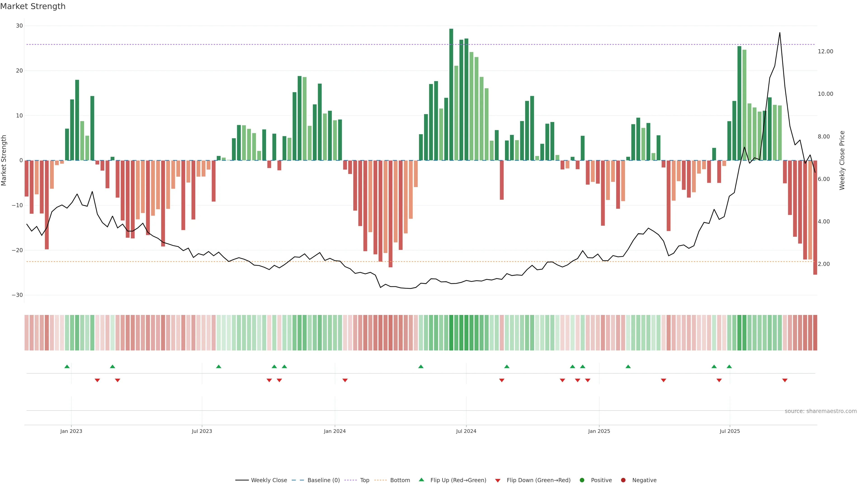The image size is (868, 488).
Task: Click the rightmost red Flip Down marker
Action: (785, 380)
